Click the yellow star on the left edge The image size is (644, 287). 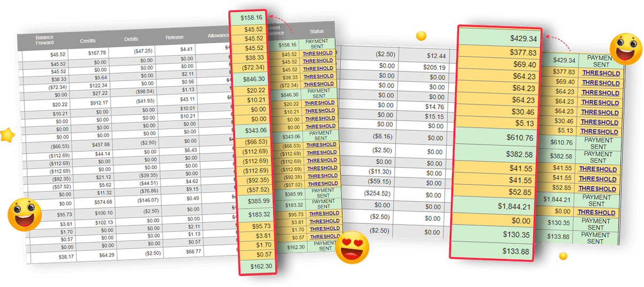click(7, 135)
